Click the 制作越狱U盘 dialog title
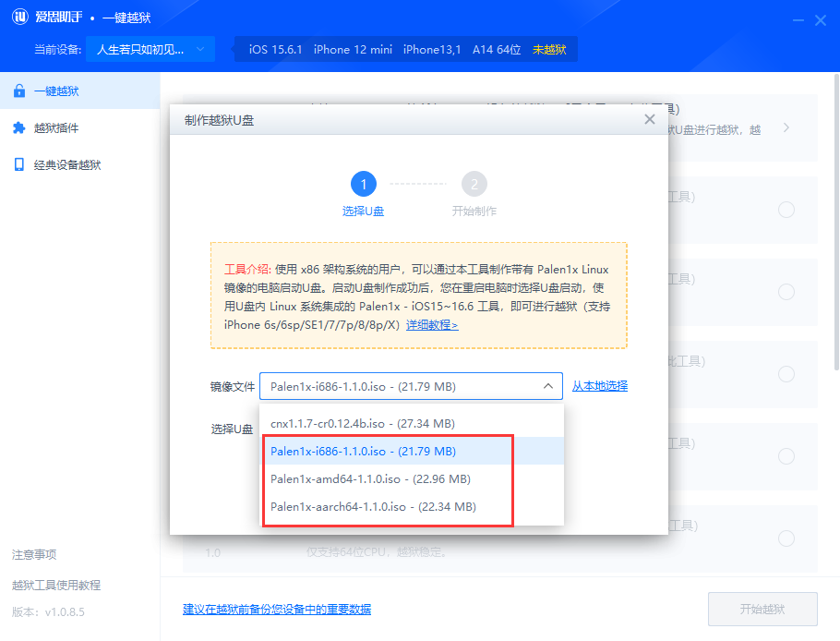This screenshot has width=840, height=641. tap(219, 121)
